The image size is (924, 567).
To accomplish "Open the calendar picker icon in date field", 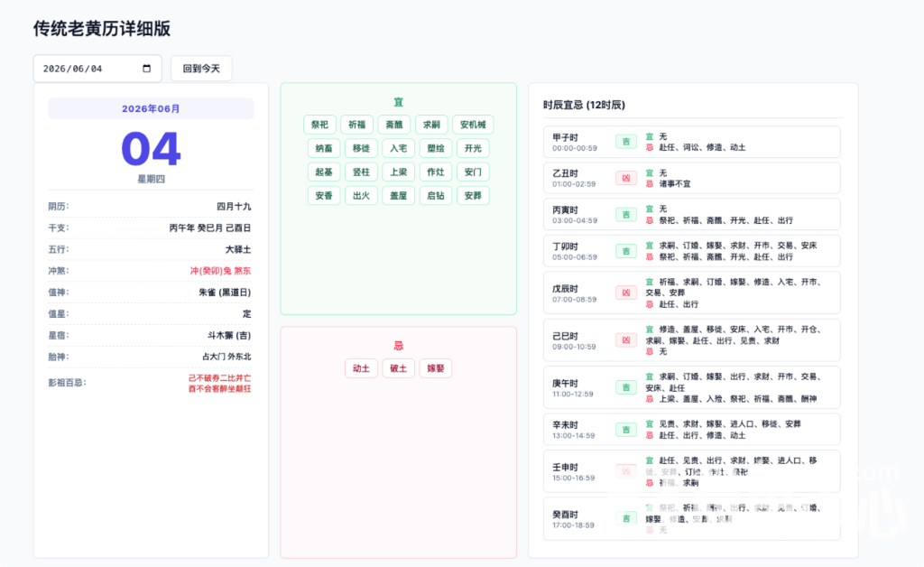I will (147, 69).
